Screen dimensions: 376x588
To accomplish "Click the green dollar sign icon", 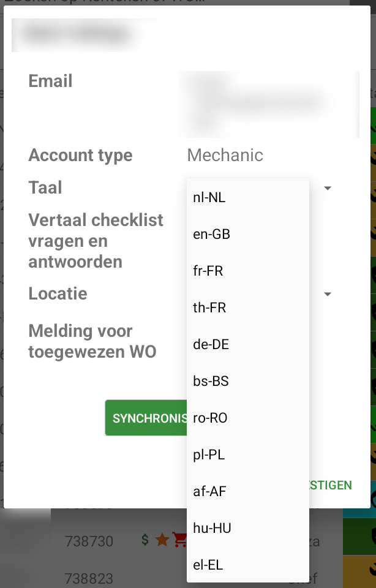I will 145,540.
